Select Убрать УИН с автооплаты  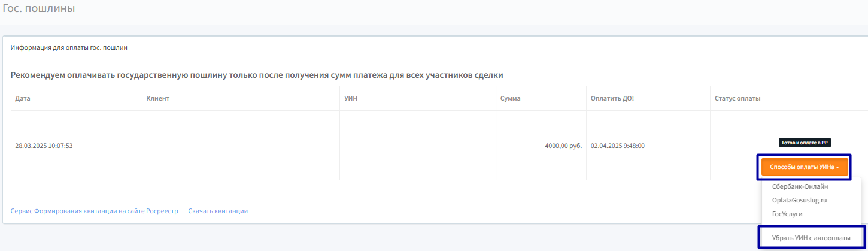(811, 238)
